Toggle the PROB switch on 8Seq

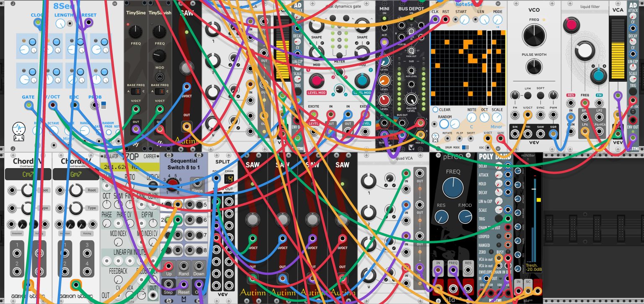103,105
